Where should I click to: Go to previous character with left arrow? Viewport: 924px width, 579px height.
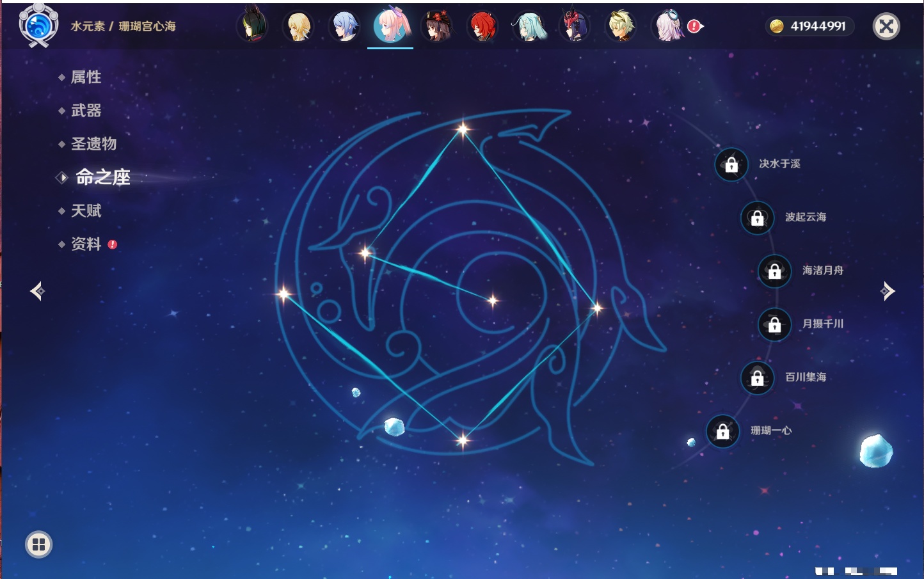pyautogui.click(x=38, y=291)
